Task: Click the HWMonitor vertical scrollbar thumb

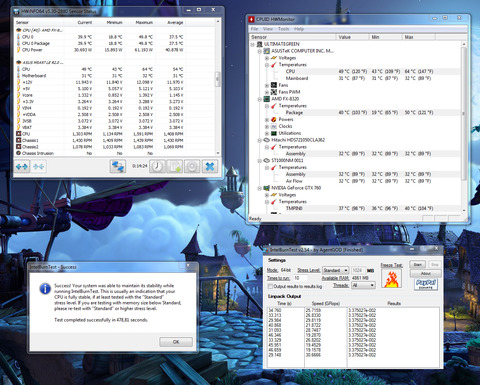Action: (x=464, y=113)
